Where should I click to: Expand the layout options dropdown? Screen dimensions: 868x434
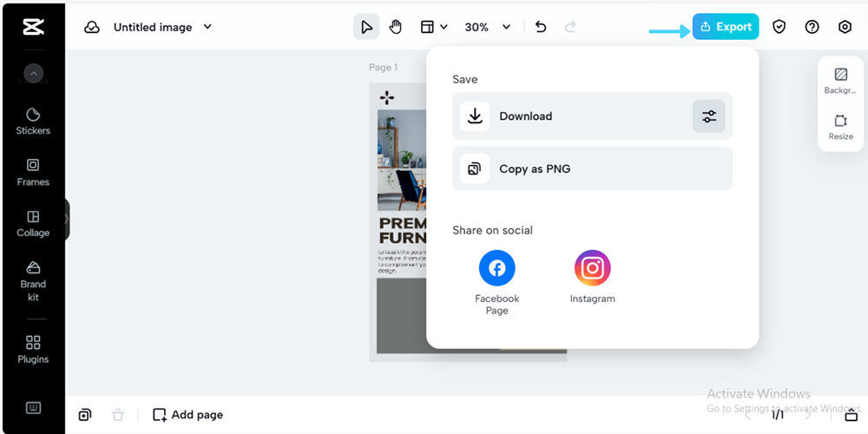click(x=433, y=27)
